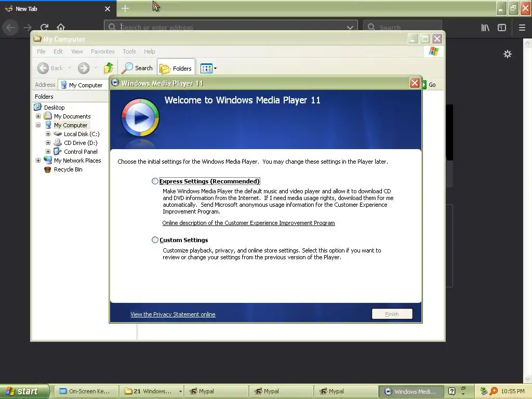Switch to On-Screen Keyboard taskbar item
This screenshot has height=399, width=532.
[x=86, y=391]
